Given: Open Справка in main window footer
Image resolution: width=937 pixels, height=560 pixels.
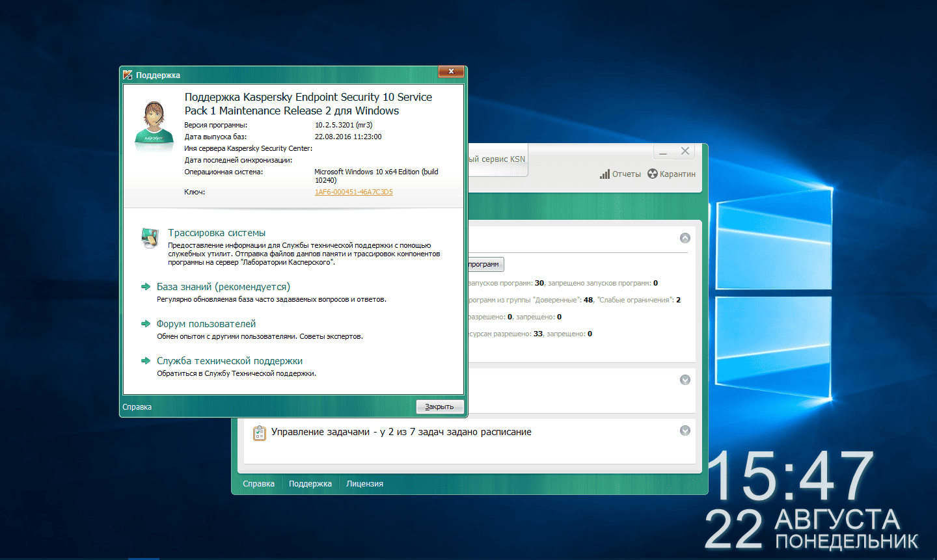Looking at the screenshot, I should tap(259, 484).
